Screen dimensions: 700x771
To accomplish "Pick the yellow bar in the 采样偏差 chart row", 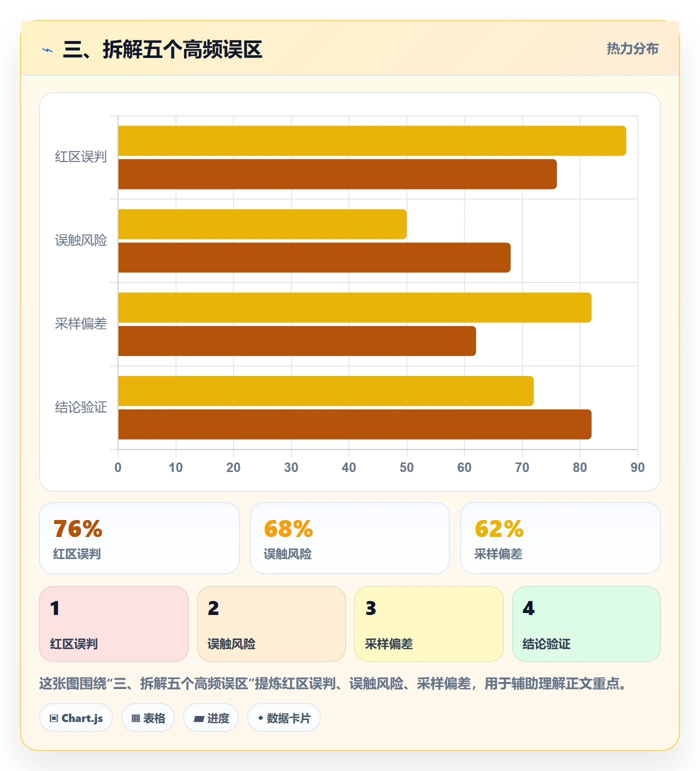I will [355, 307].
